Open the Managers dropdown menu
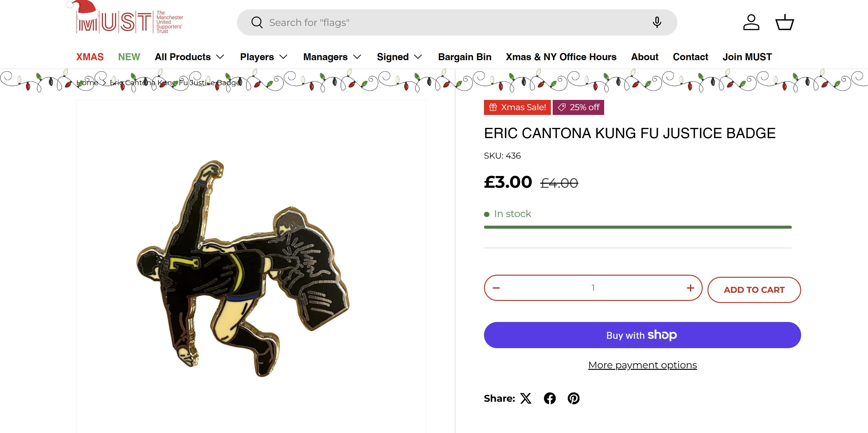Image resolution: width=868 pixels, height=433 pixels. pos(332,57)
